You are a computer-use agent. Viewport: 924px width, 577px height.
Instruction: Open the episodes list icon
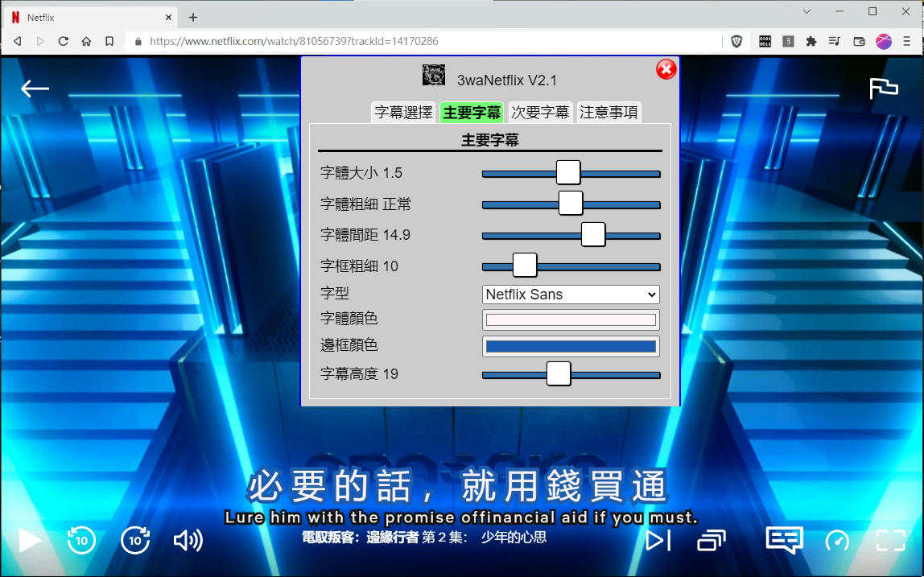(x=712, y=540)
